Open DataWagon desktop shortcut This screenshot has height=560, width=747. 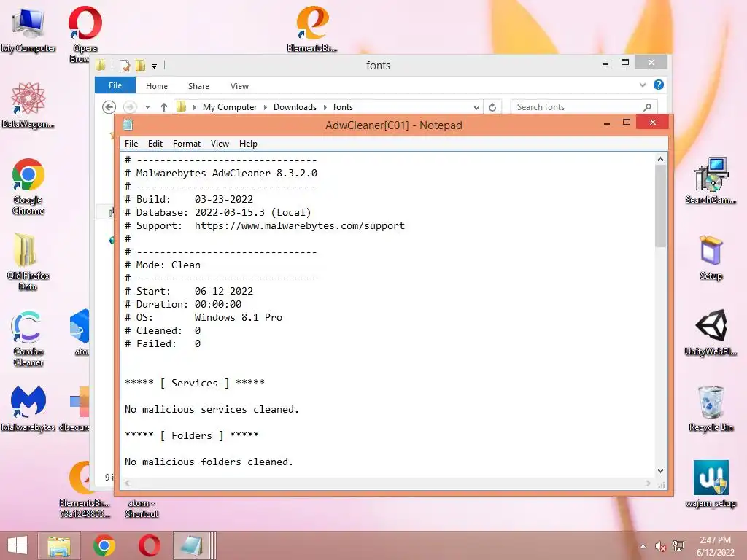28,105
